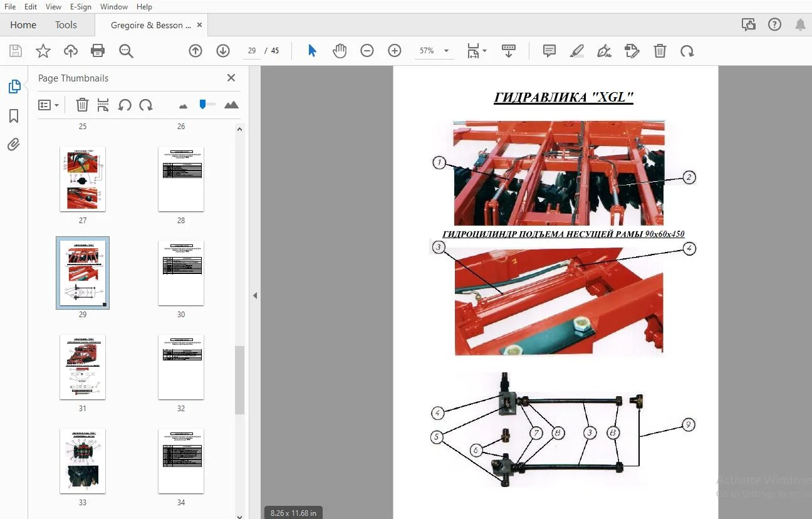Activate the Hand pan tool
812x519 pixels.
340,51
